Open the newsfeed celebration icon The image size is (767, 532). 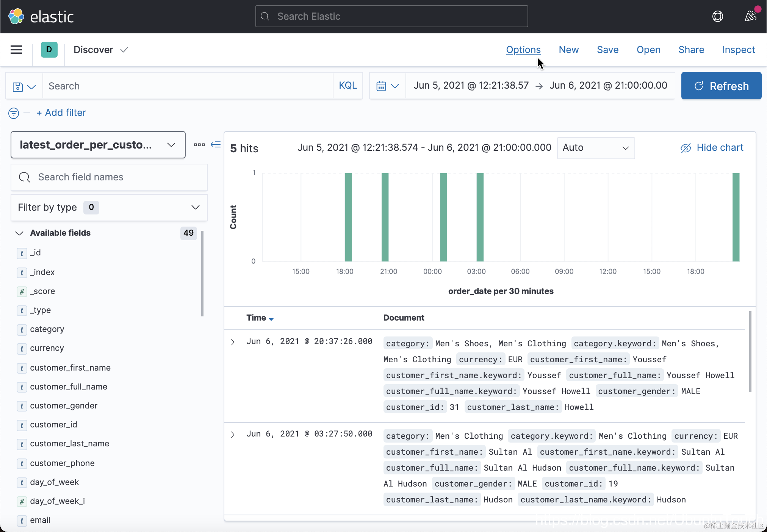(750, 16)
